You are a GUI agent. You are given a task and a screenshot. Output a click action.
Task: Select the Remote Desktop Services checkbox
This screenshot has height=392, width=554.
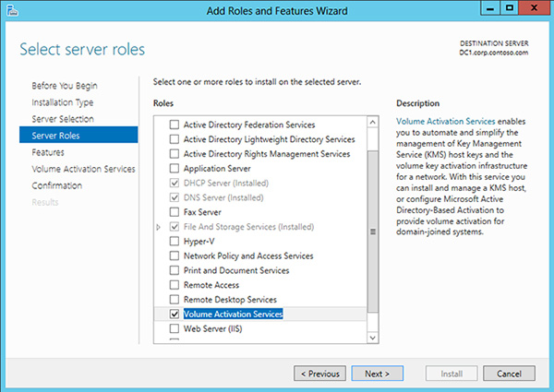click(x=175, y=300)
